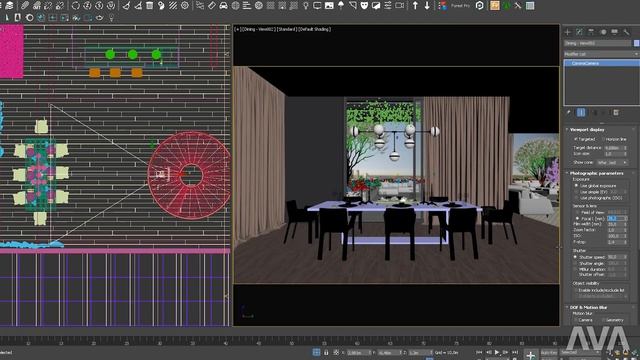Click the play animation button
Viewport: 640px width, 360px height.
click(497, 352)
